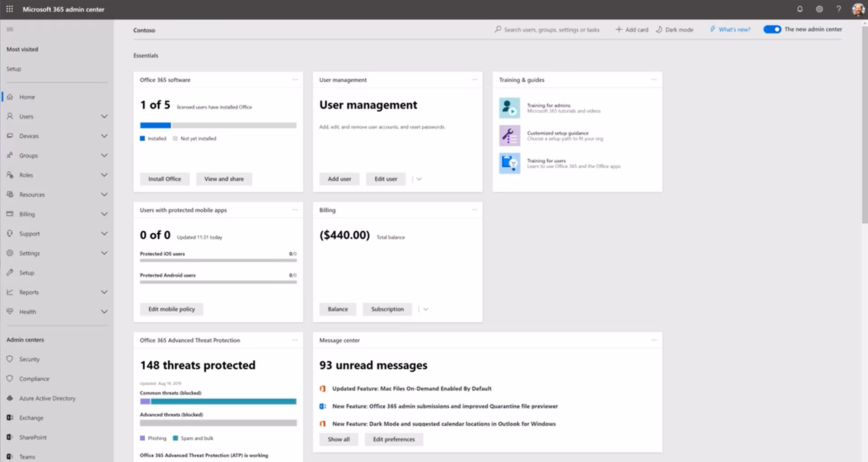Click the Health heart icon in sidebar
The image size is (868, 462).
coord(10,311)
